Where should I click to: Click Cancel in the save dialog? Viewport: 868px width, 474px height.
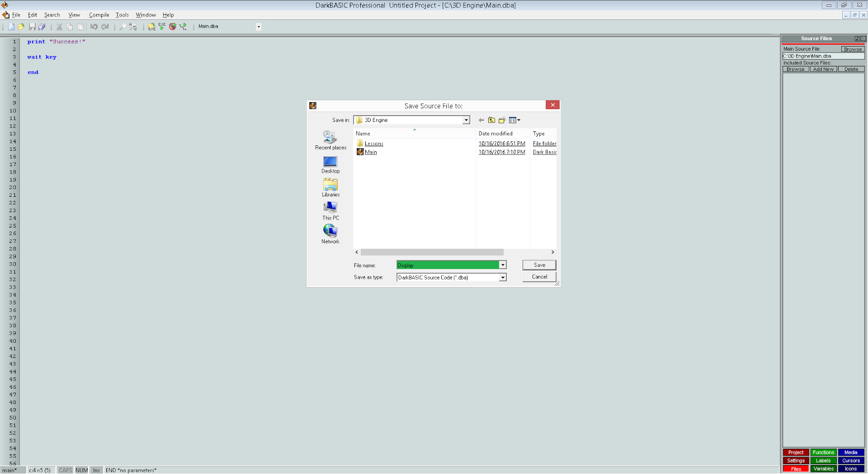click(x=539, y=277)
